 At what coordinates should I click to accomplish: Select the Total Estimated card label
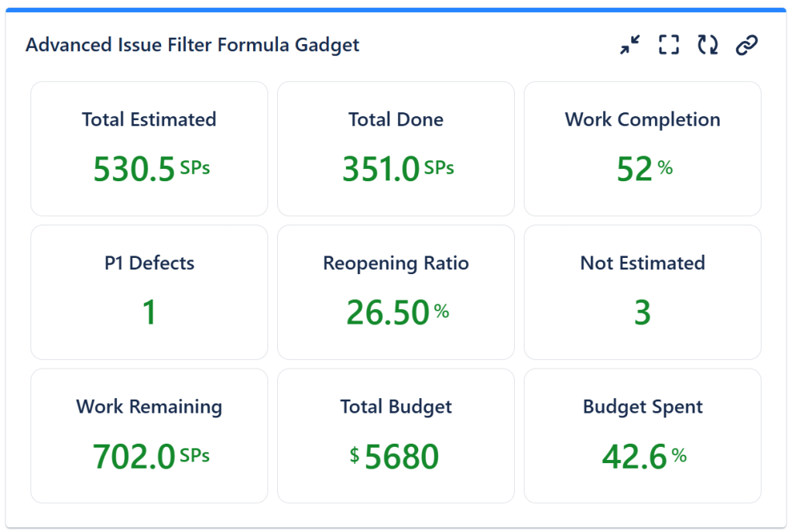(149, 120)
